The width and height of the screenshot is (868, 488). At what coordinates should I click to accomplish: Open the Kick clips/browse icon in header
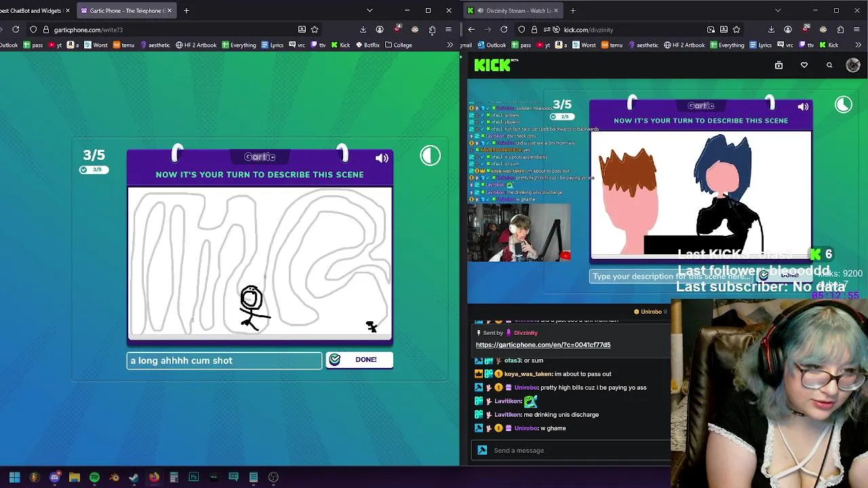click(x=778, y=65)
